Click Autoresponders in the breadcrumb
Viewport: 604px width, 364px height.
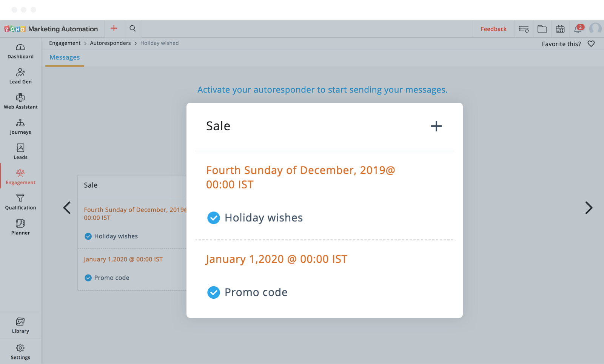click(x=110, y=43)
